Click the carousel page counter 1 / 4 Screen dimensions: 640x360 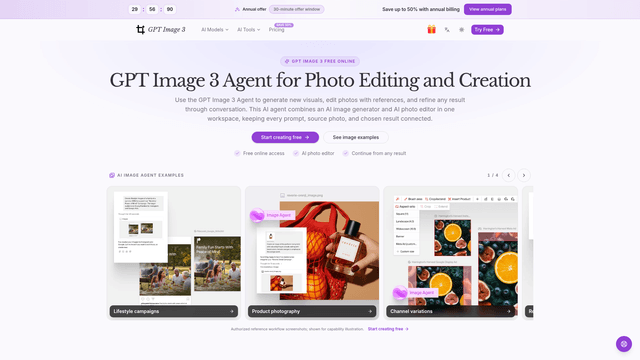[493, 175]
